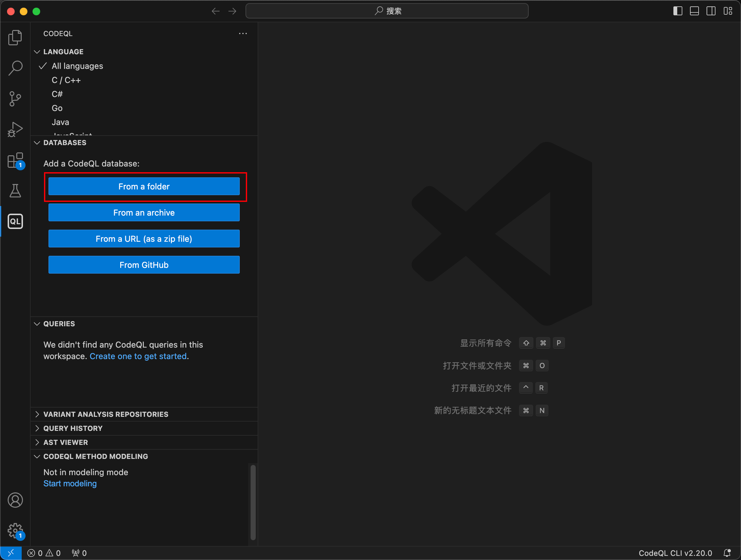Image resolution: width=741 pixels, height=560 pixels.
Task: Collapse the LANGUAGE section
Action: [x=63, y=52]
